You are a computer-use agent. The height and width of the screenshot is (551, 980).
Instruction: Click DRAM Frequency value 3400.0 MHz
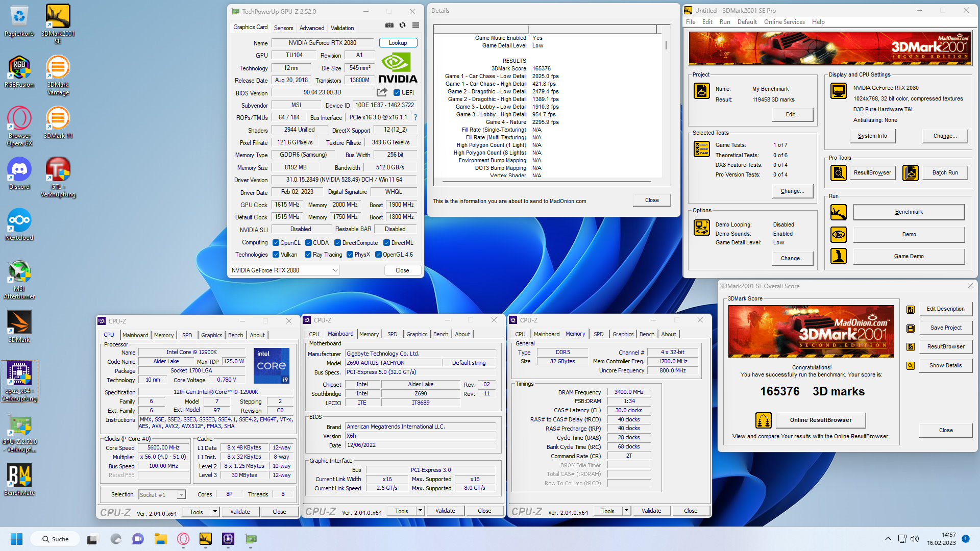click(629, 392)
